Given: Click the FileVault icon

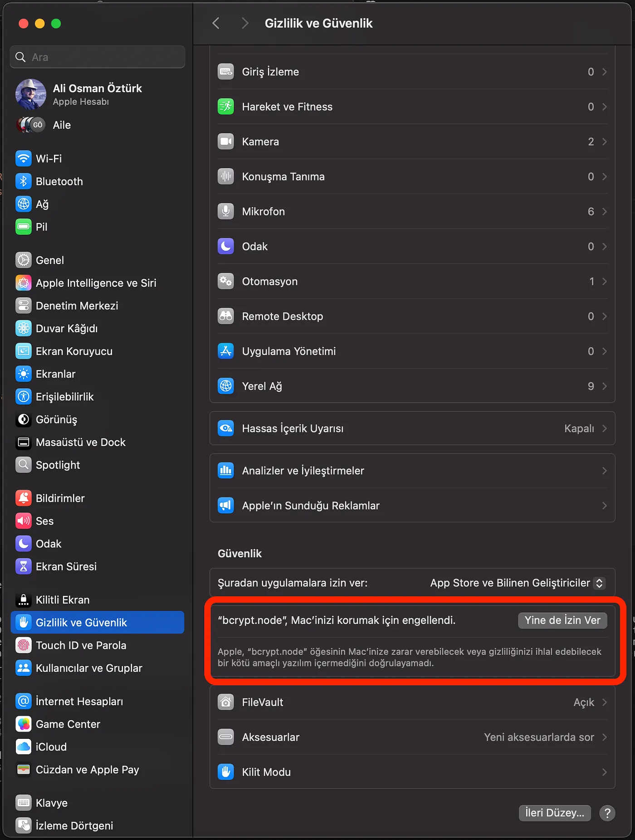Looking at the screenshot, I should point(225,702).
